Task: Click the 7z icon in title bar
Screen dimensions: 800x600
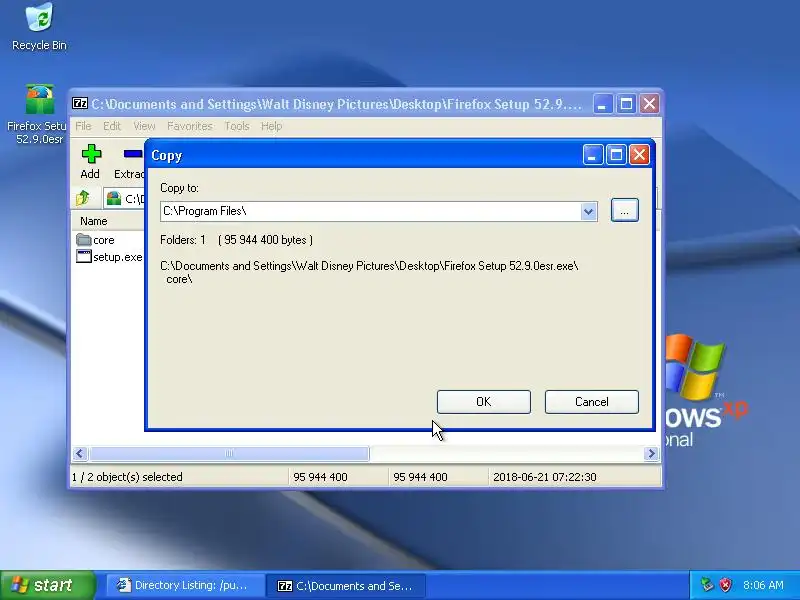Action: [80, 104]
